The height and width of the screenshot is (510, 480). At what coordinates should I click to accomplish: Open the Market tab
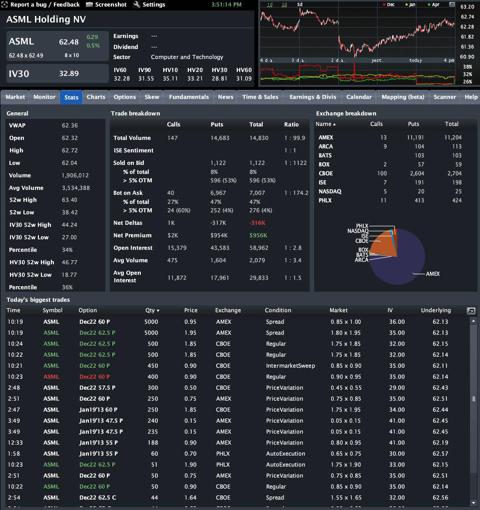point(15,97)
